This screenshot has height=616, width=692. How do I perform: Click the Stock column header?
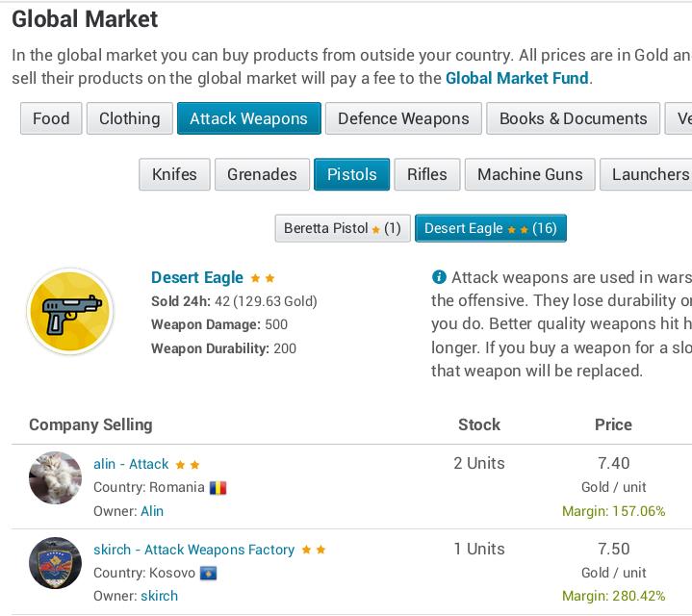coord(479,424)
